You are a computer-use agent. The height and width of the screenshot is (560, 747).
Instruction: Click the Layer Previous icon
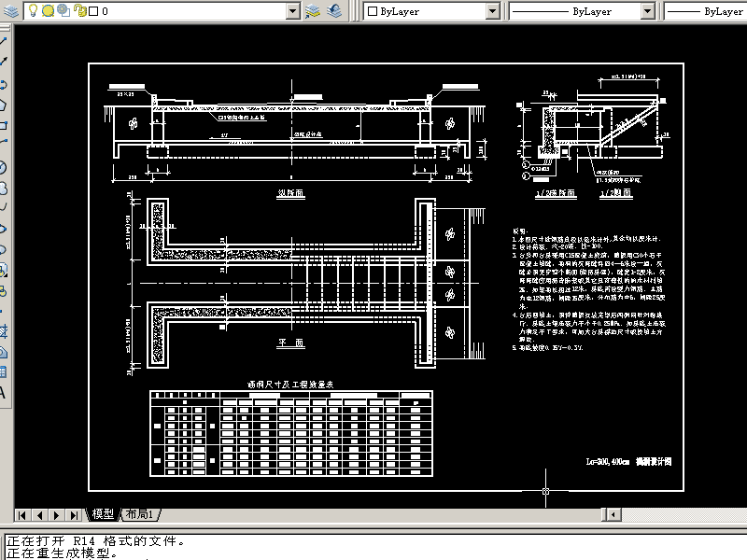[x=334, y=10]
